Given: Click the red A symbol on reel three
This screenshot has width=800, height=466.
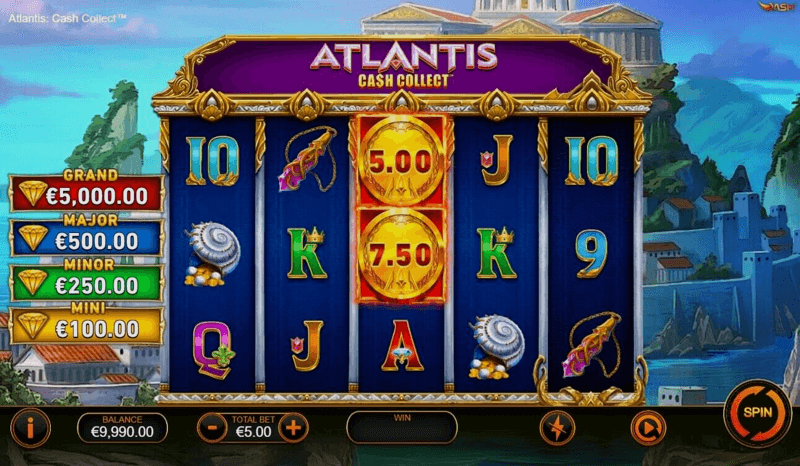Looking at the screenshot, I should pos(403,346).
